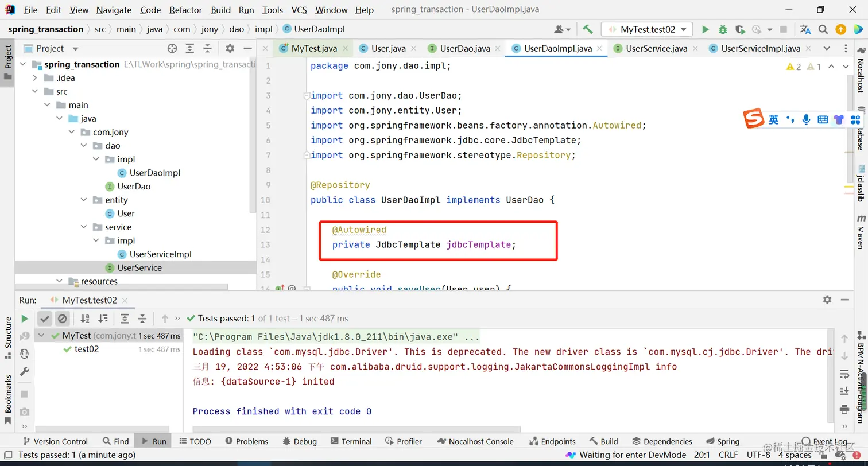Open the Maven tool window
Screen dimensions: 868x466
pos(861,233)
